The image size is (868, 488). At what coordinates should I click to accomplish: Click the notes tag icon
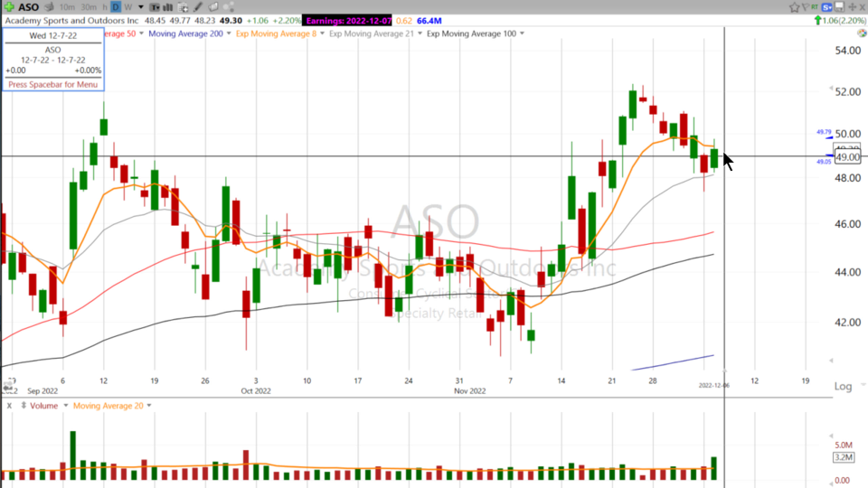pyautogui.click(x=213, y=7)
